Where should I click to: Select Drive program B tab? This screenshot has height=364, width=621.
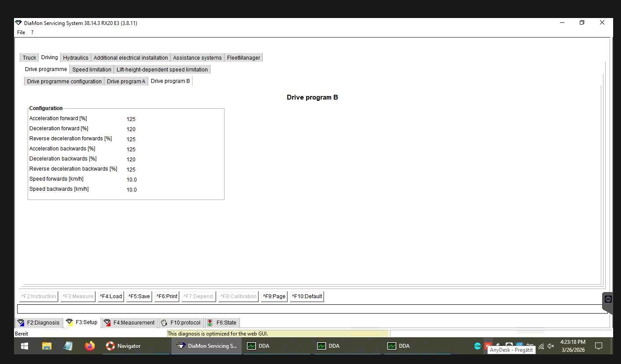tap(171, 81)
